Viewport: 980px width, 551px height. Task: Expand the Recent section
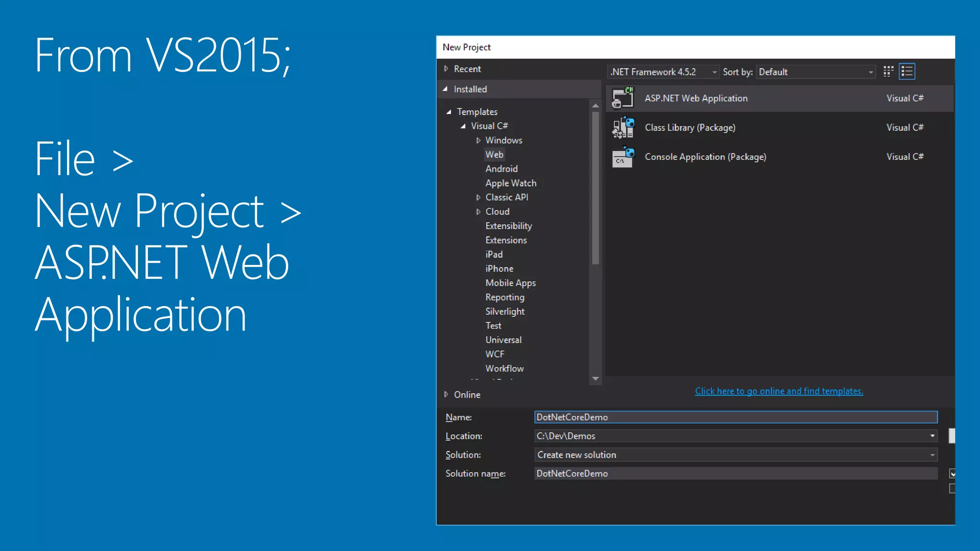tap(446, 69)
